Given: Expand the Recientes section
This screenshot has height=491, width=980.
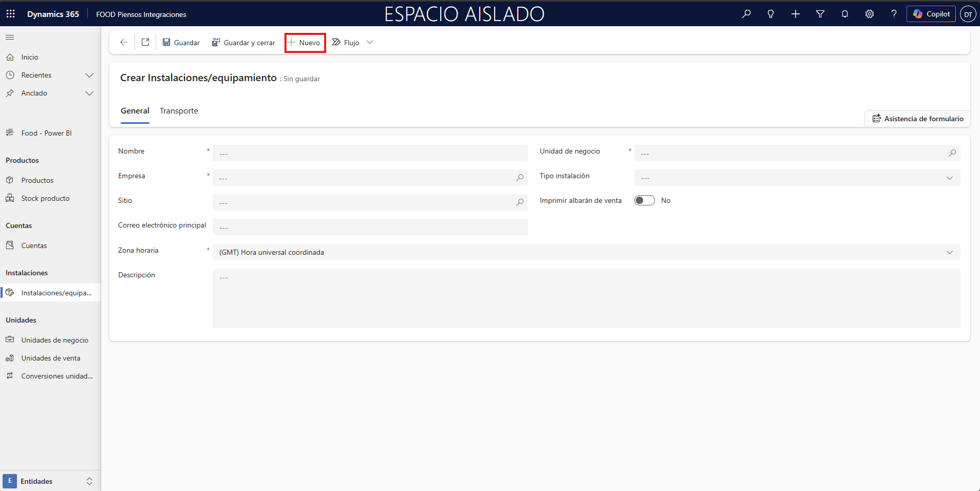Looking at the screenshot, I should [89, 75].
